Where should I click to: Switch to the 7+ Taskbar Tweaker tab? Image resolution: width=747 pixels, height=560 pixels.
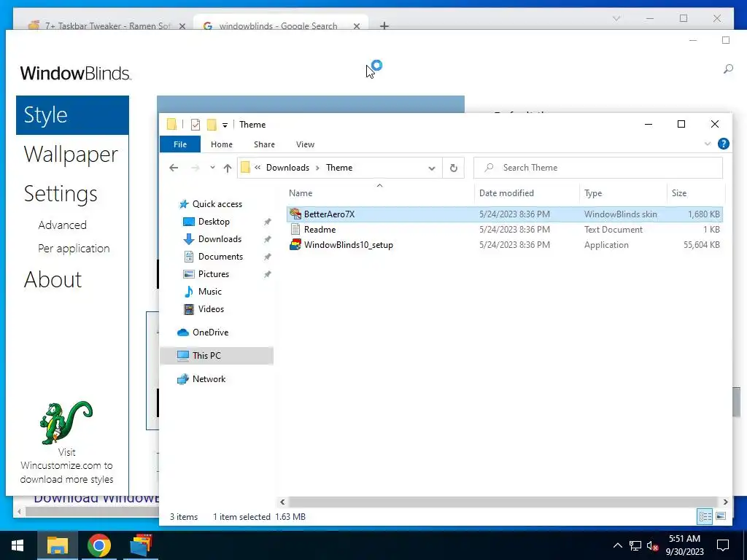tap(107, 26)
